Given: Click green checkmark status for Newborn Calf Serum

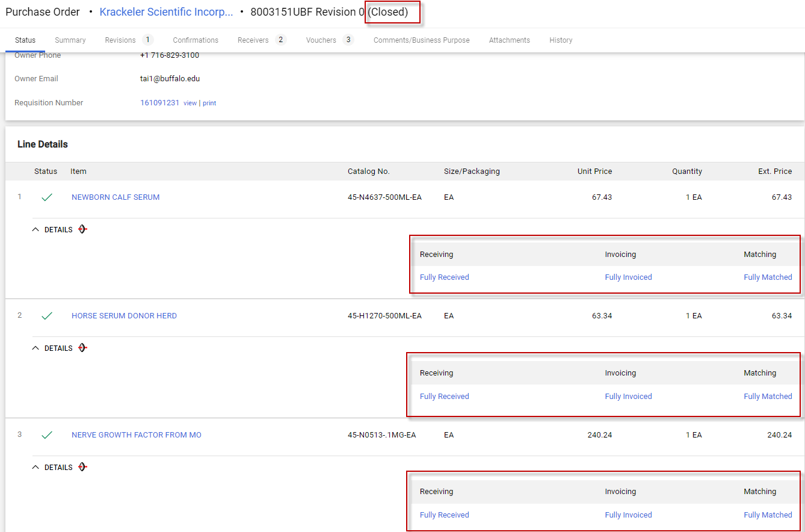Looking at the screenshot, I should [47, 197].
